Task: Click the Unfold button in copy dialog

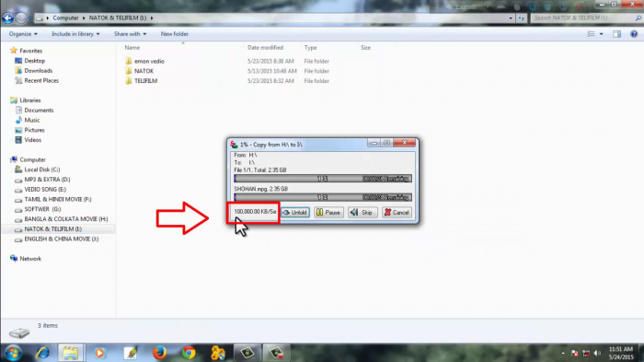Action: pos(295,212)
